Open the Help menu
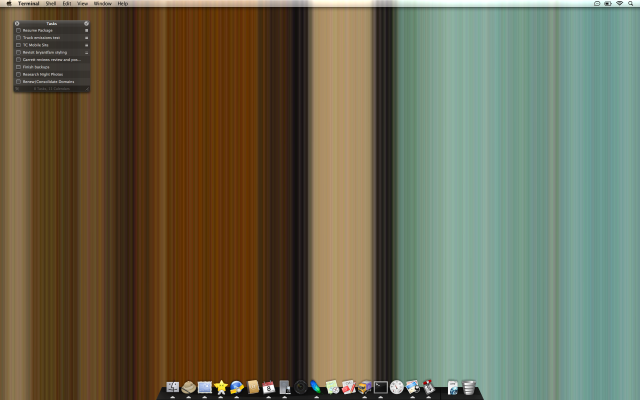The height and width of the screenshot is (400, 640). click(x=123, y=3)
